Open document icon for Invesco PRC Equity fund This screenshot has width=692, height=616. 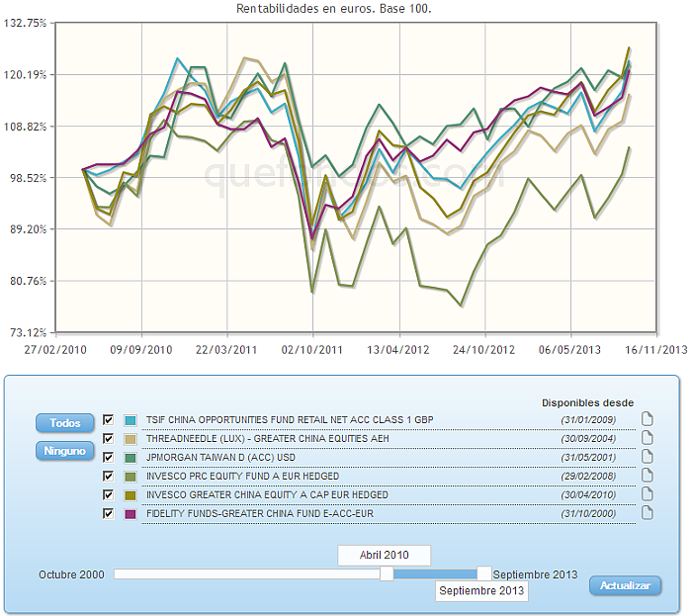click(647, 476)
